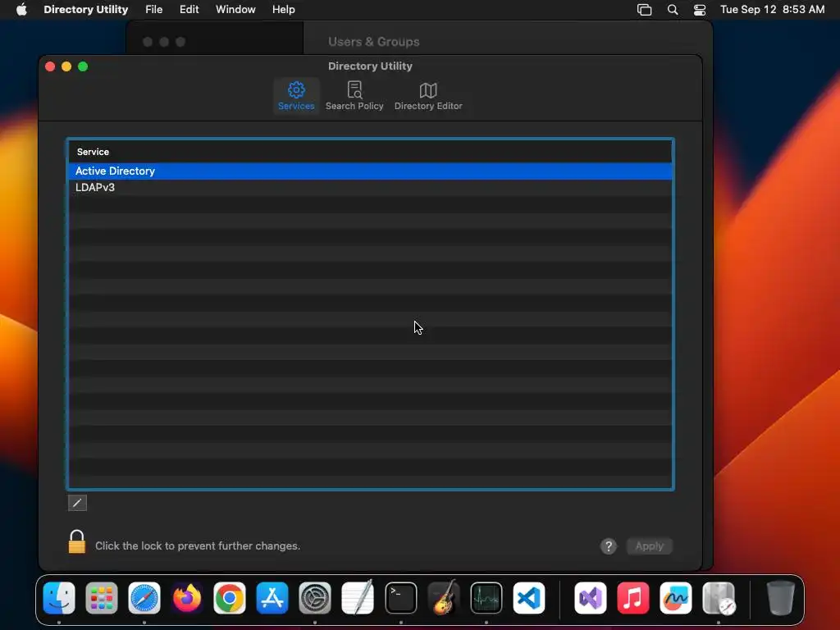Click the Stage Manager menu bar icon
This screenshot has height=630, width=840.
point(644,10)
